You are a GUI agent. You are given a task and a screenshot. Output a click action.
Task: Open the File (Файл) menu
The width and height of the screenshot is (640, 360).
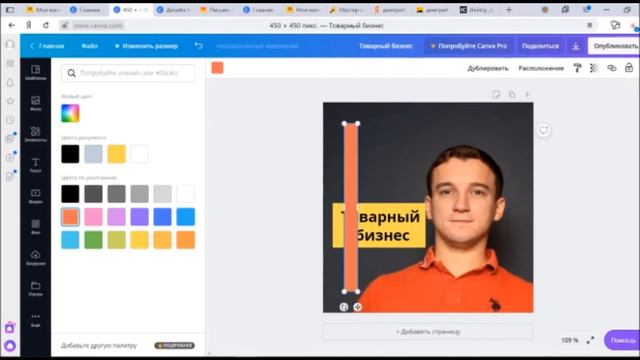89,46
